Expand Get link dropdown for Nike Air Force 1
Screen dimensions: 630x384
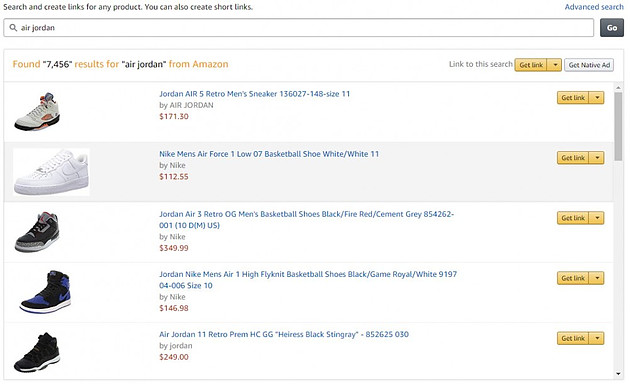tap(597, 158)
